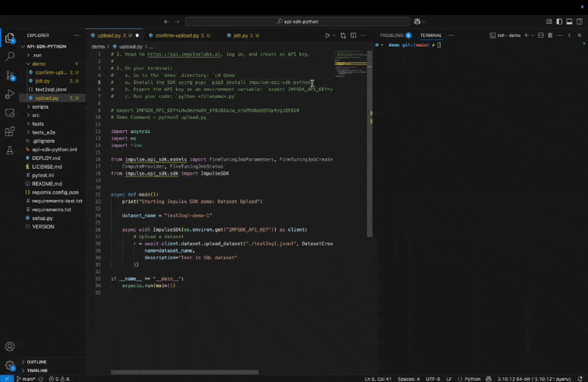Open the Accounts menu icon
The height and width of the screenshot is (382, 588).
[x=10, y=346]
